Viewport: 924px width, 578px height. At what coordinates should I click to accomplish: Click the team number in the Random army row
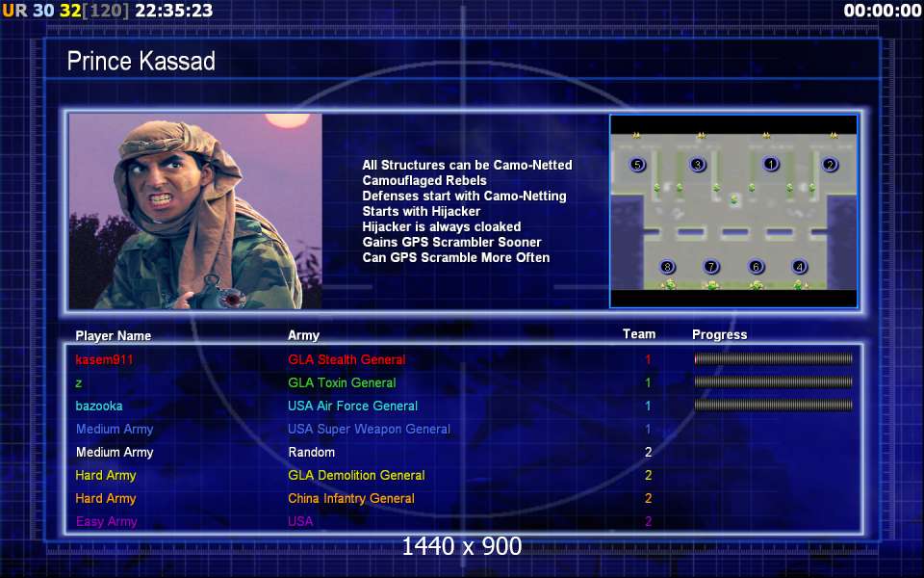point(648,453)
